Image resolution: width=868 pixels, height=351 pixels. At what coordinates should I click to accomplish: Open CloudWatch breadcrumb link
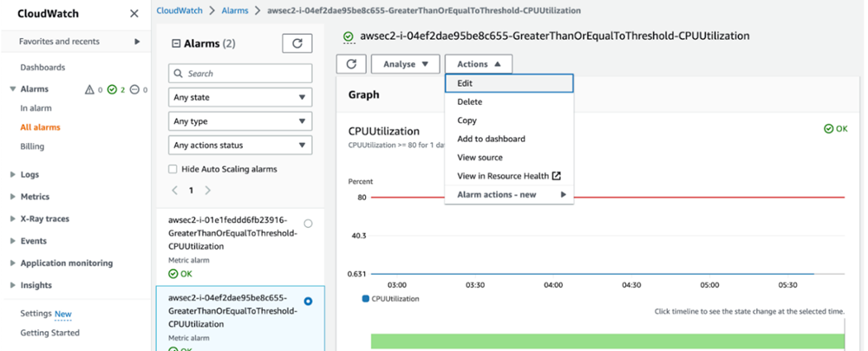(179, 10)
